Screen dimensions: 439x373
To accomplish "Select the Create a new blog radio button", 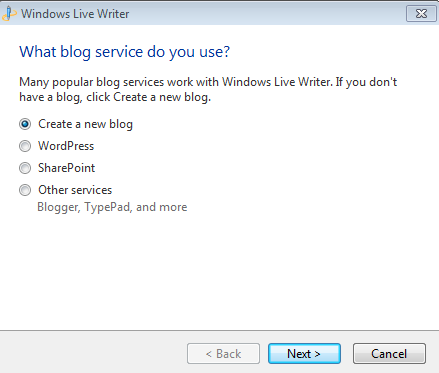I will coord(25,124).
